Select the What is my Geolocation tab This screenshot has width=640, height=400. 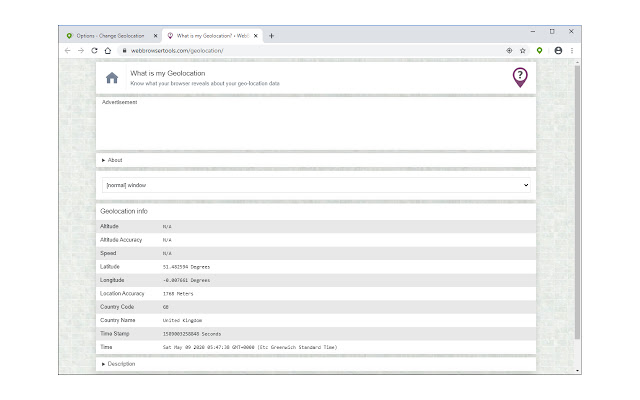point(212,35)
